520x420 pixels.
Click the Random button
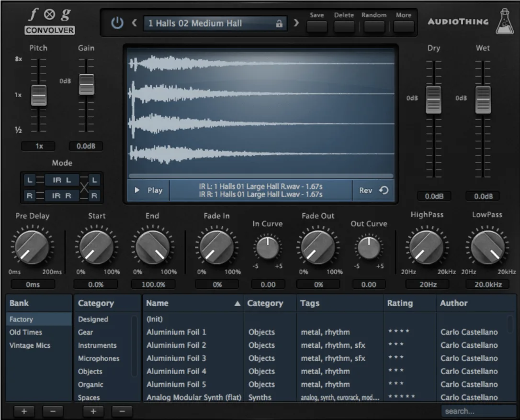[x=374, y=26]
